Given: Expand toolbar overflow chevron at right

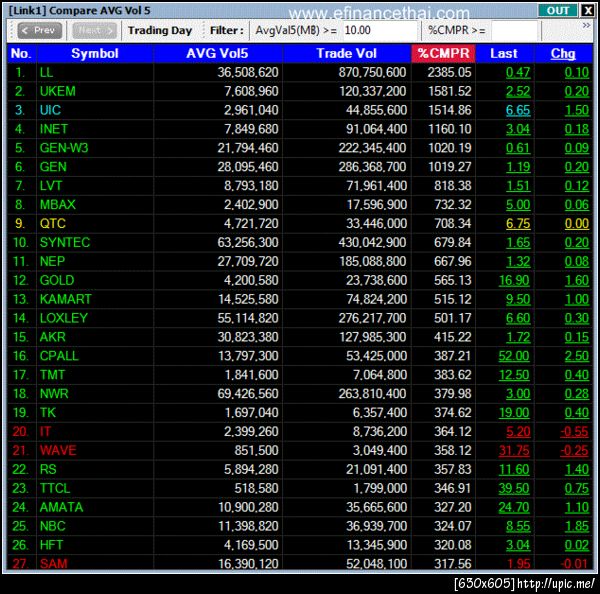Looking at the screenshot, I should (x=586, y=25).
